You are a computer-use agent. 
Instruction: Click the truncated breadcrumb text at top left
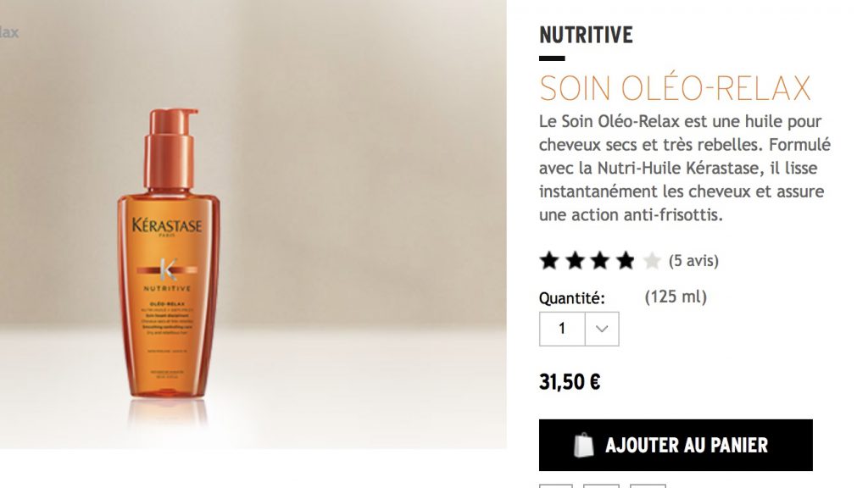coord(8,33)
